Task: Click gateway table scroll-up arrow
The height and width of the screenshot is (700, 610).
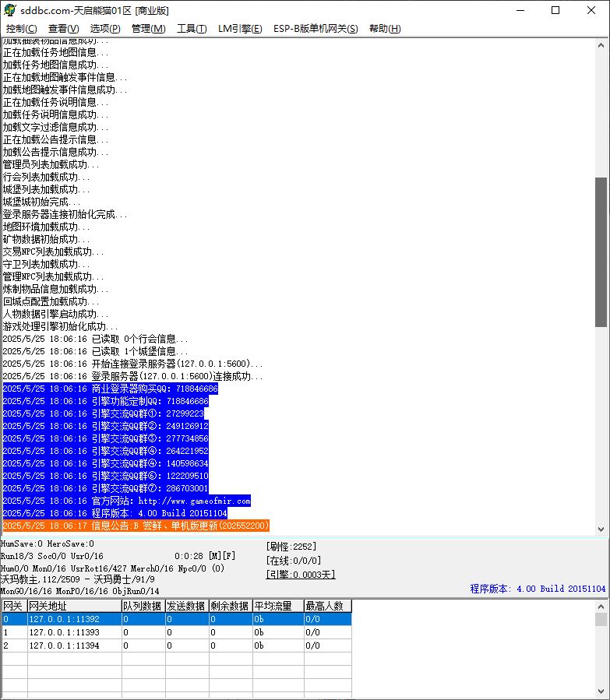Action: (601, 607)
